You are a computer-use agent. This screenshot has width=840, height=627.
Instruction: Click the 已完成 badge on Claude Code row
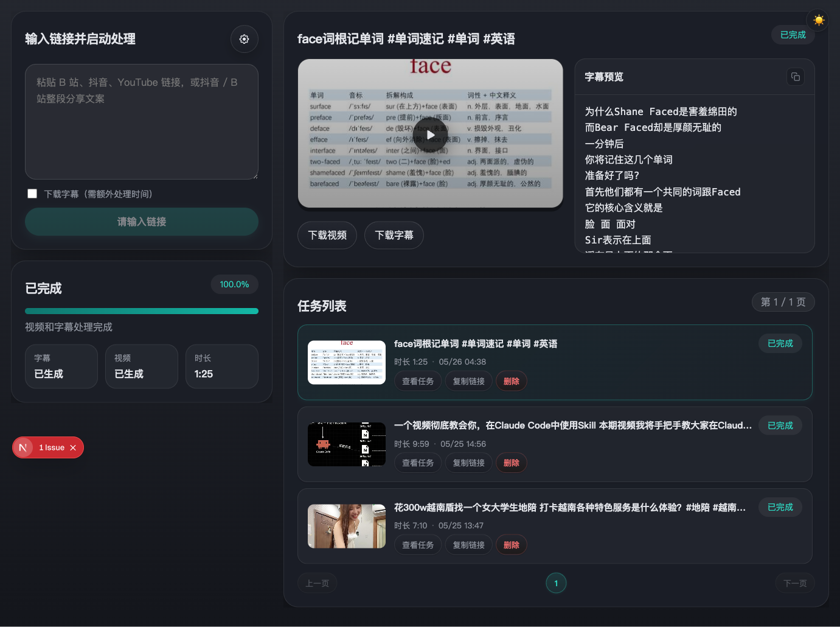pyautogui.click(x=780, y=426)
